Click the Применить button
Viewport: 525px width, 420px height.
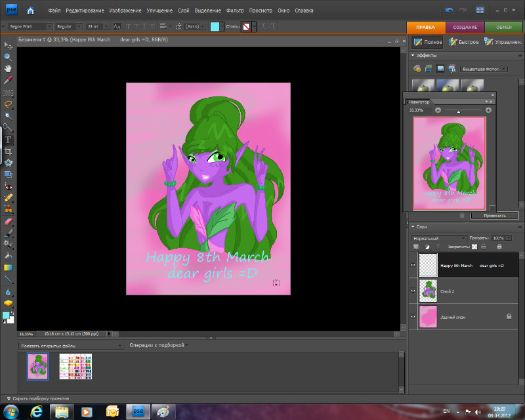494,215
